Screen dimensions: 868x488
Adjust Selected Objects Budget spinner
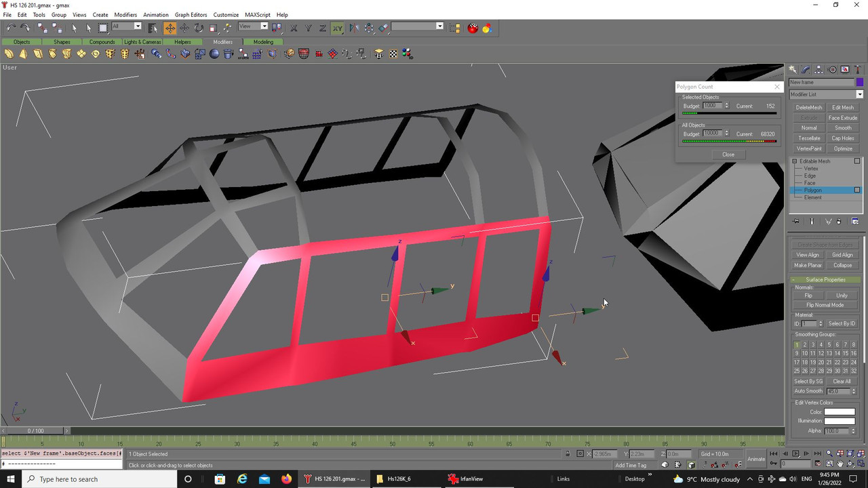(x=727, y=106)
